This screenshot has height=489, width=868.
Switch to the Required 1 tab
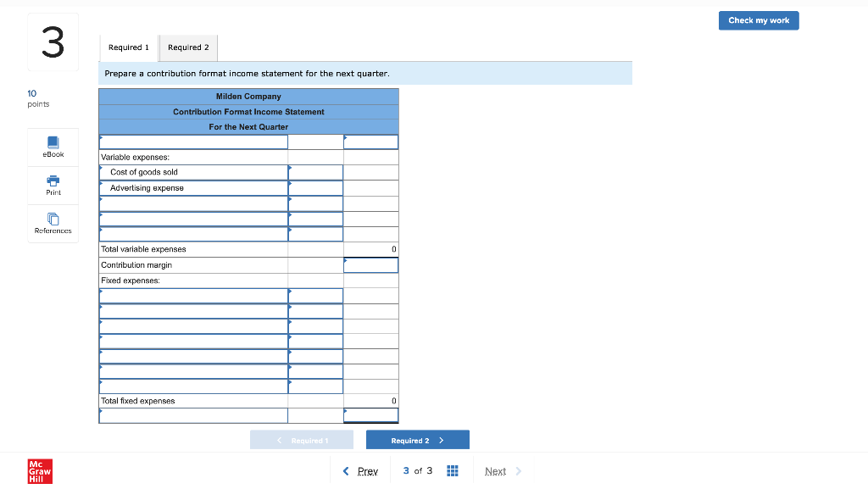coord(128,47)
